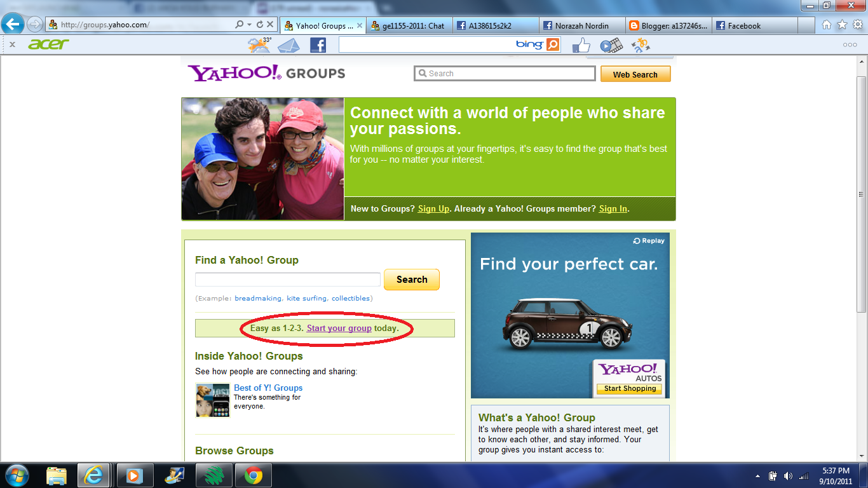Open address bar search magnifier icon
The image size is (868, 488).
click(239, 25)
